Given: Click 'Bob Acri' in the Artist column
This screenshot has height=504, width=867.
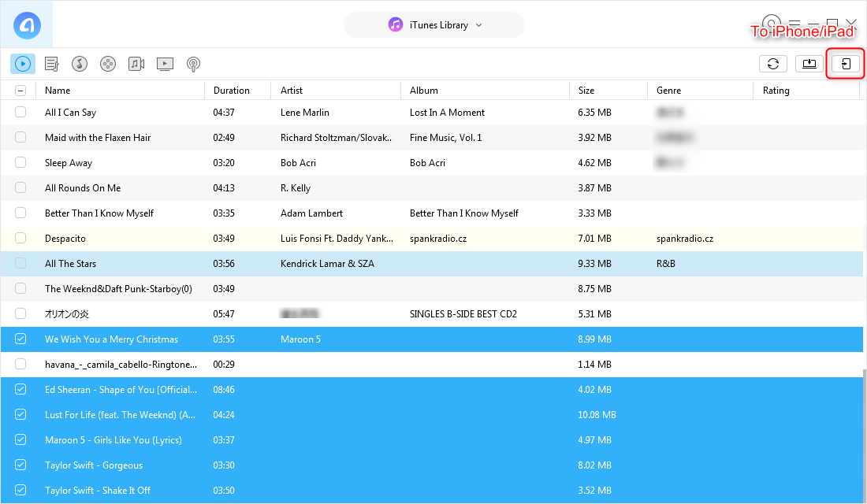Looking at the screenshot, I should [298, 162].
